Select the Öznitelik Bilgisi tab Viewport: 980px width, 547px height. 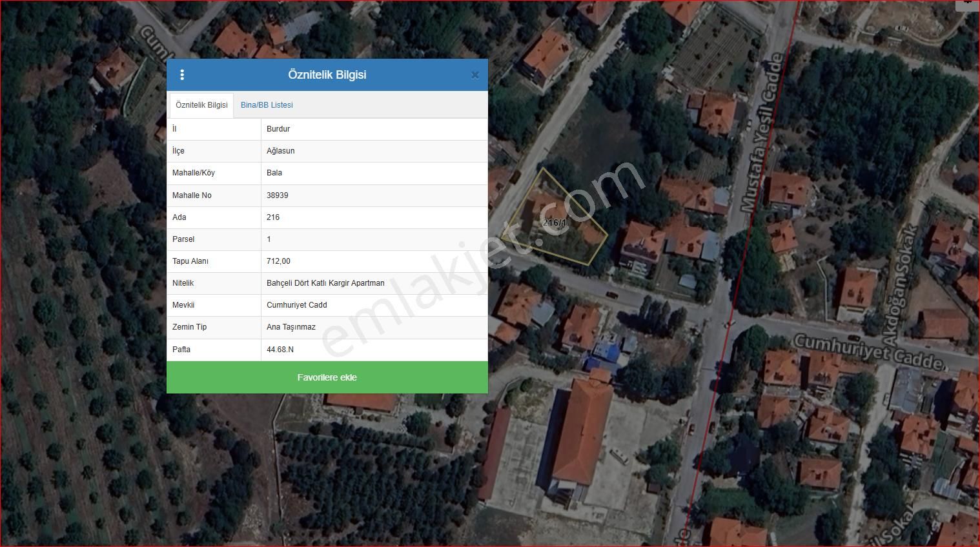click(x=201, y=105)
